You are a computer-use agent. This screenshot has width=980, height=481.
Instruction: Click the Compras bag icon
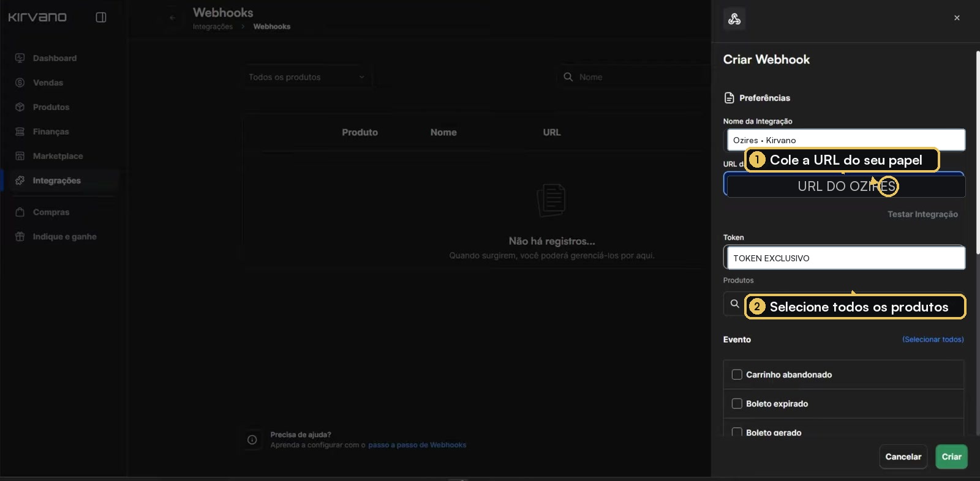coord(20,212)
